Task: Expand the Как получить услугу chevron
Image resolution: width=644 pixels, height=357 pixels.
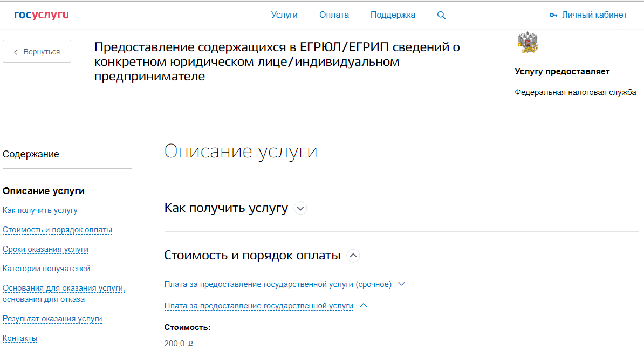Action: pos(300,208)
